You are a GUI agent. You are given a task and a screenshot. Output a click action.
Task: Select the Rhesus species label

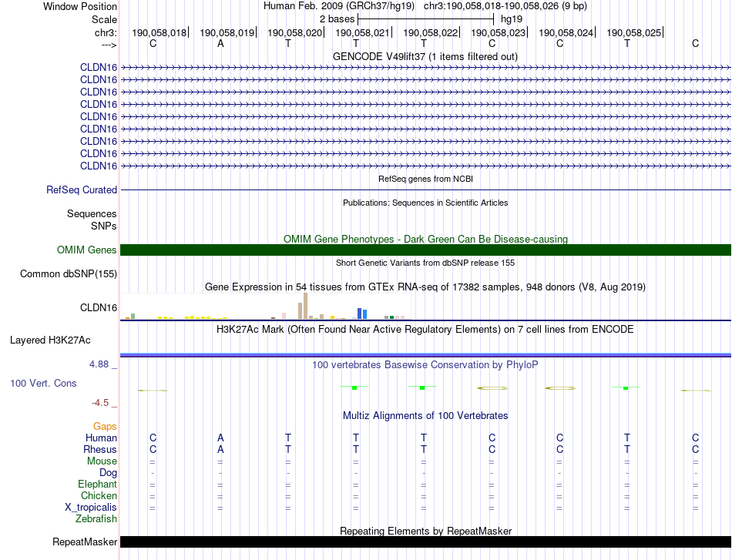pos(100,449)
